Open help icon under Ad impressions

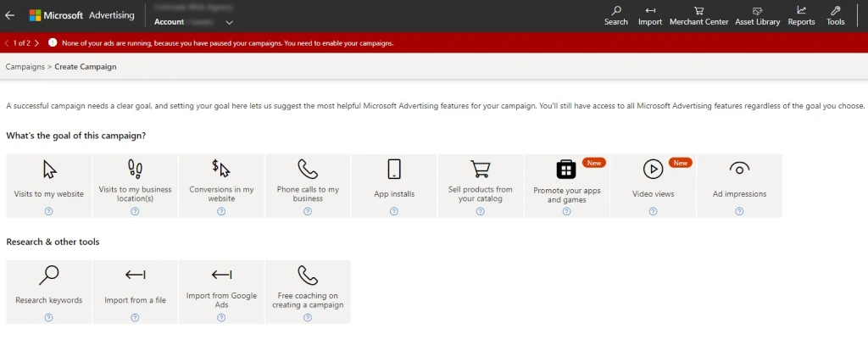point(739,211)
